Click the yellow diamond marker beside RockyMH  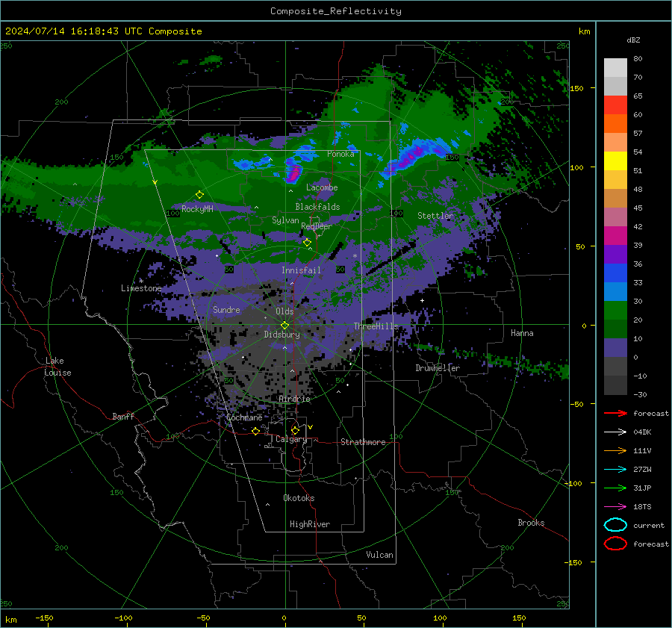[x=199, y=195]
